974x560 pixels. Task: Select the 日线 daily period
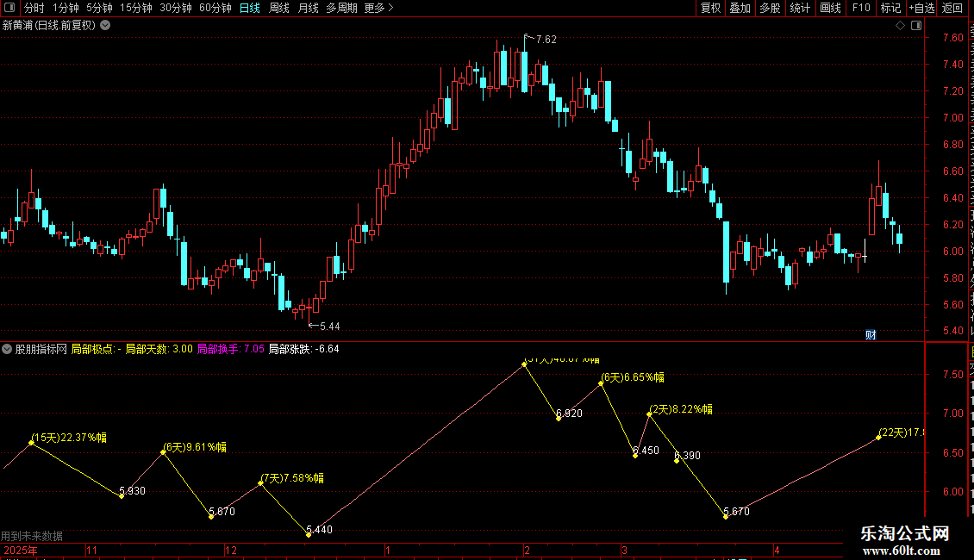click(x=250, y=8)
